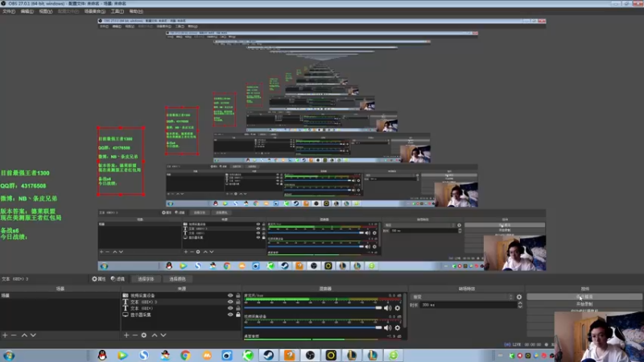Select the 文本 (GDI+) source row
The width and height of the screenshot is (644, 362).
180,308
